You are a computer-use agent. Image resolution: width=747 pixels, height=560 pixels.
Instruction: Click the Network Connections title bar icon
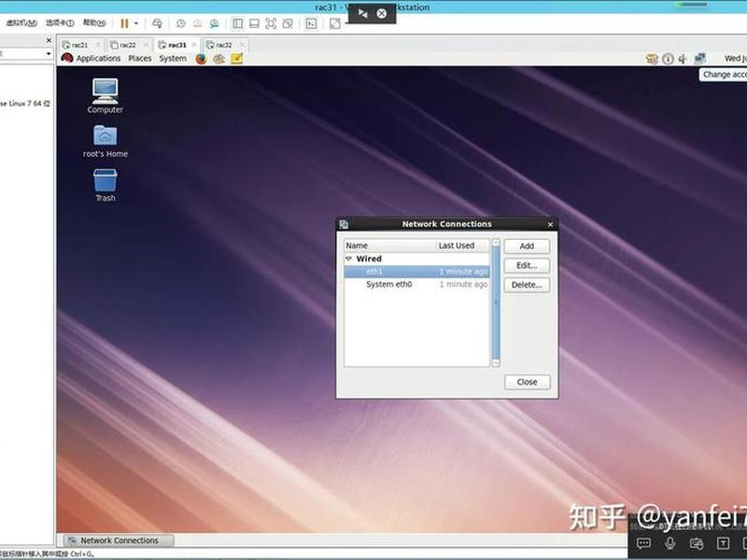[x=344, y=224]
